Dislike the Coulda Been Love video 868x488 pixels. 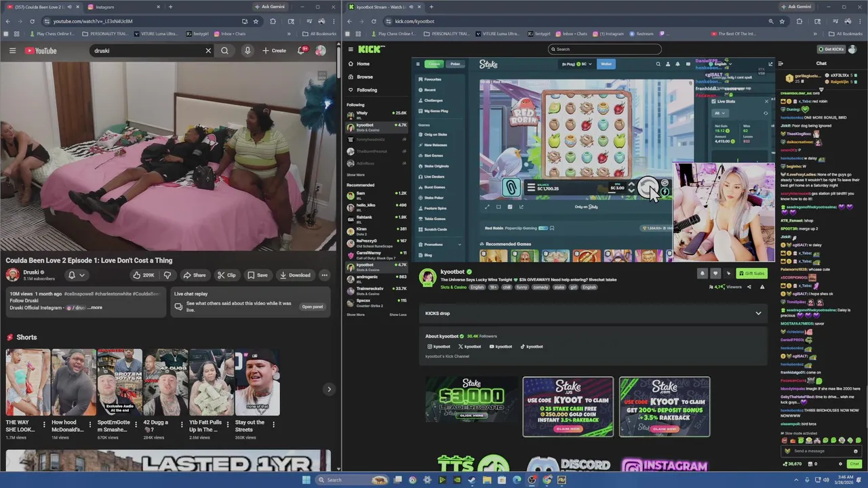167,275
